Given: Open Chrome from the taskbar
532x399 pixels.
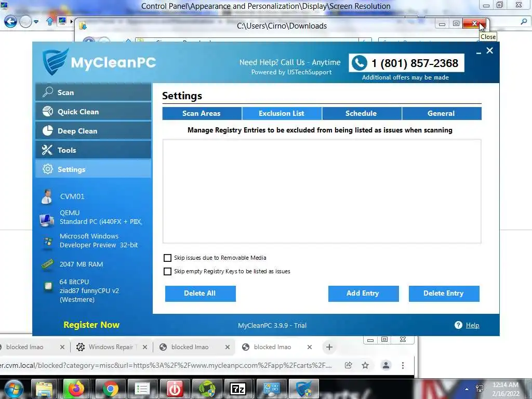Looking at the screenshot, I should [x=110, y=389].
